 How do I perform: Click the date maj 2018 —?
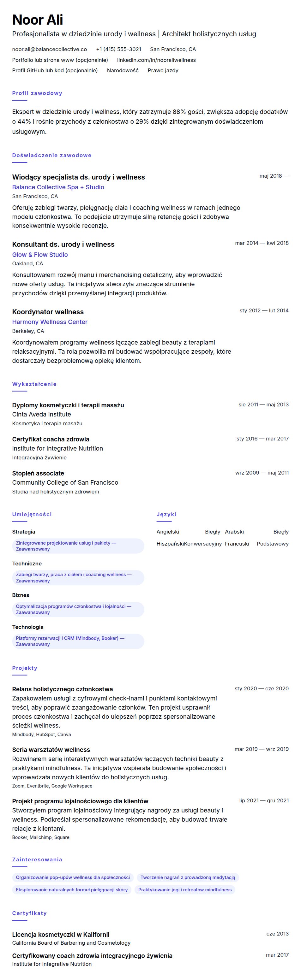pyautogui.click(x=274, y=176)
